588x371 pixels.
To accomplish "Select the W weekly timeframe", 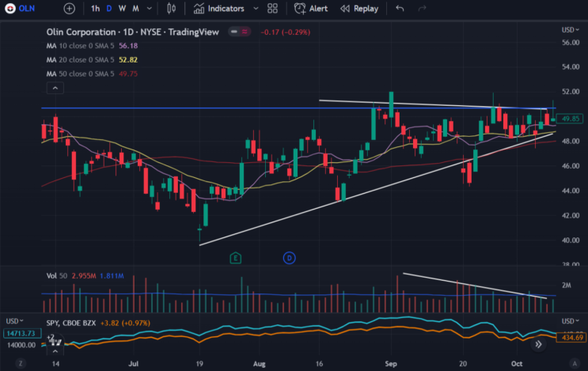I will point(122,9).
